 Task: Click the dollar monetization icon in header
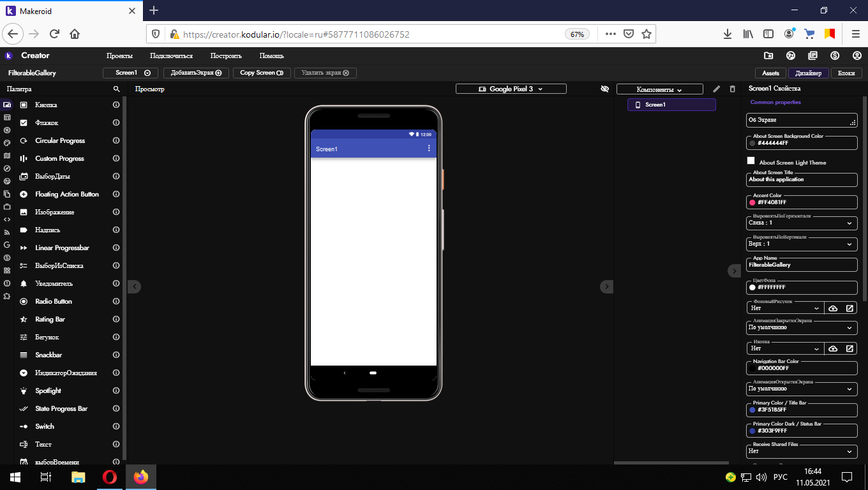point(834,56)
